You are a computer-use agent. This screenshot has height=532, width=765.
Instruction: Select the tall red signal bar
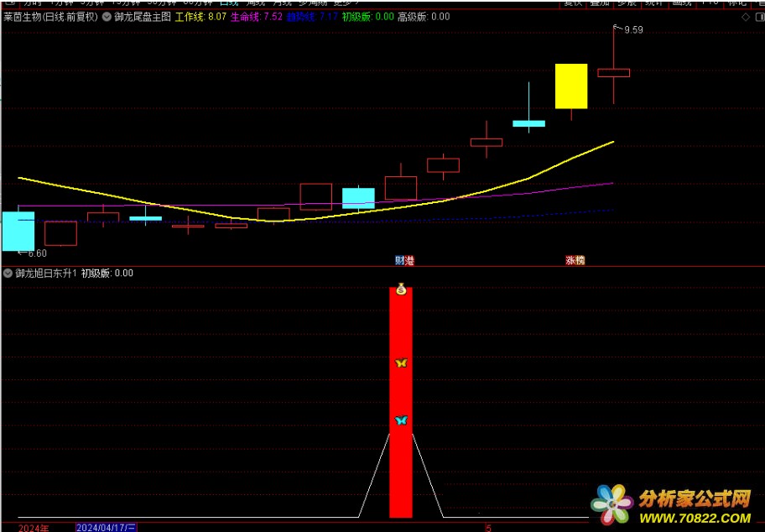pyautogui.click(x=401, y=402)
